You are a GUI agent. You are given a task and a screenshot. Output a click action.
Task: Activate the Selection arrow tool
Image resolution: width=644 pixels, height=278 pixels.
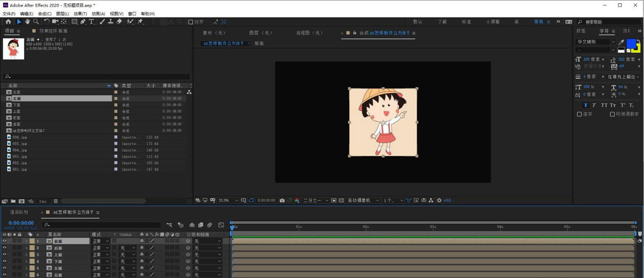[x=19, y=21]
